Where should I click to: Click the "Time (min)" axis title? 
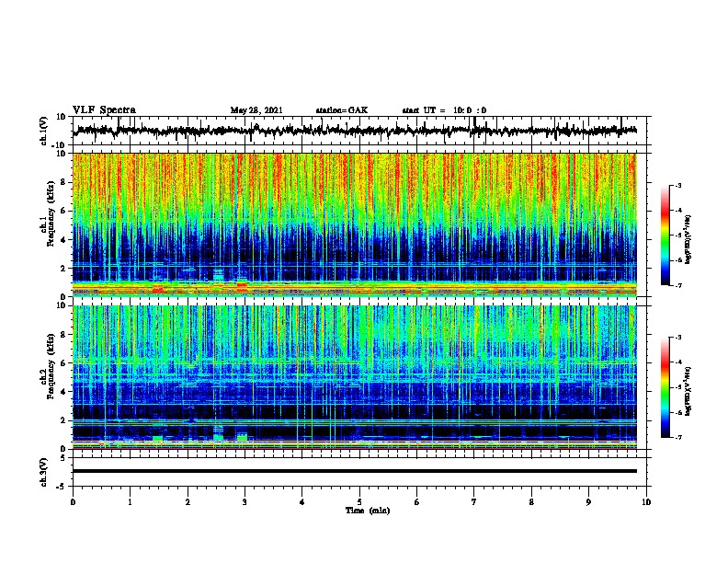(368, 511)
